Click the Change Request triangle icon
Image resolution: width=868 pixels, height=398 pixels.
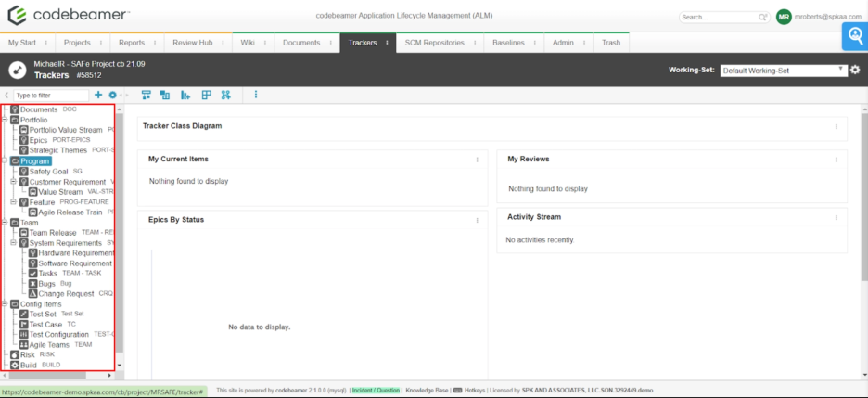coord(33,294)
